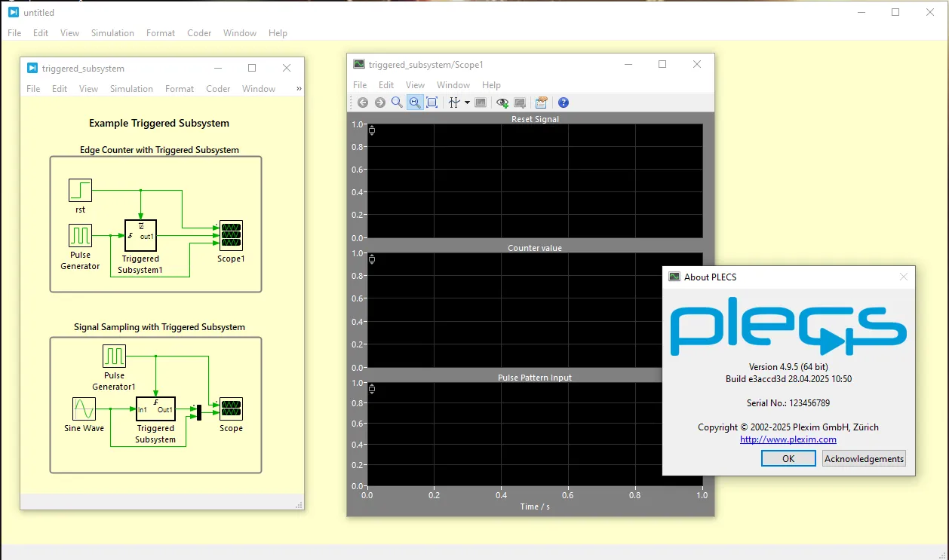Viewport: 949px width, 560px height.
Task: Toggle the horizontal-constrained zoom tool in Scope1
Action: pos(414,103)
